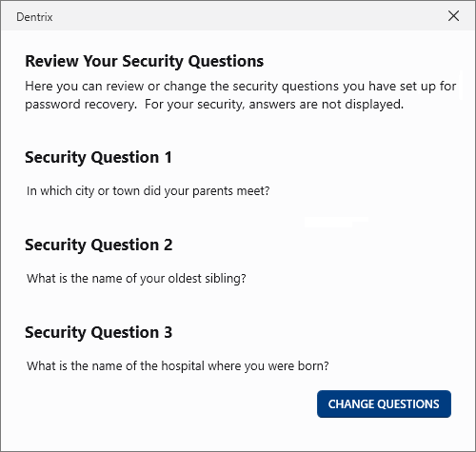Click the 'Here you can review' description line
Image resolution: width=476 pixels, height=452 pixels.
241,87
